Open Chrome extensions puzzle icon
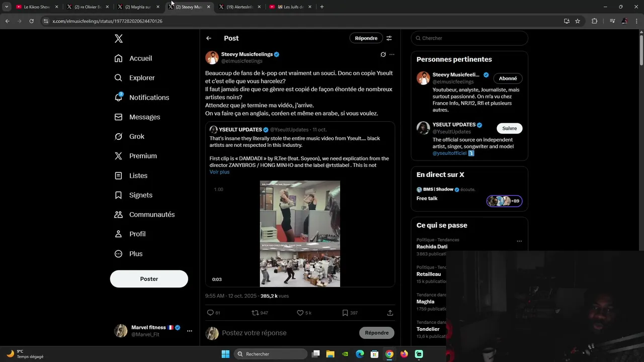The image size is (644, 362). coord(594,21)
